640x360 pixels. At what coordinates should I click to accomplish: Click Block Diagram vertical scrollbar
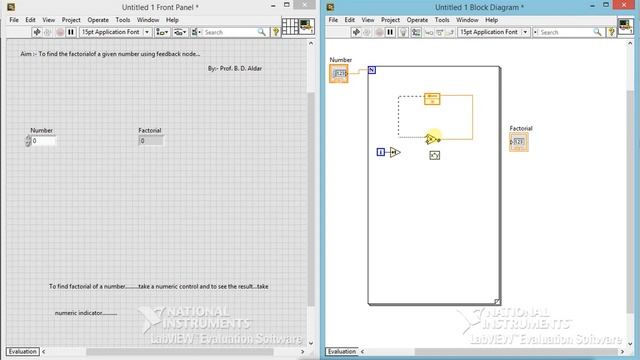[x=630, y=202]
